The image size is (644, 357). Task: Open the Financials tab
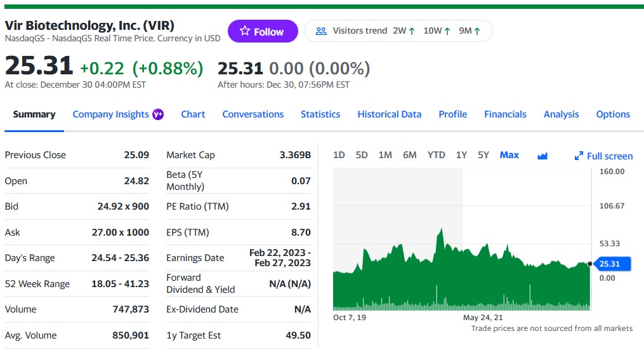[505, 114]
